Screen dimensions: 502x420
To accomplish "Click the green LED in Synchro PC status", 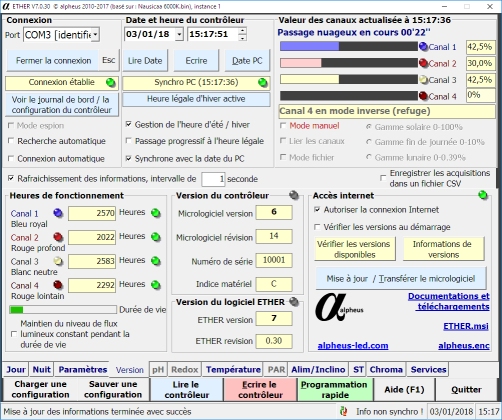I will coord(263,82).
